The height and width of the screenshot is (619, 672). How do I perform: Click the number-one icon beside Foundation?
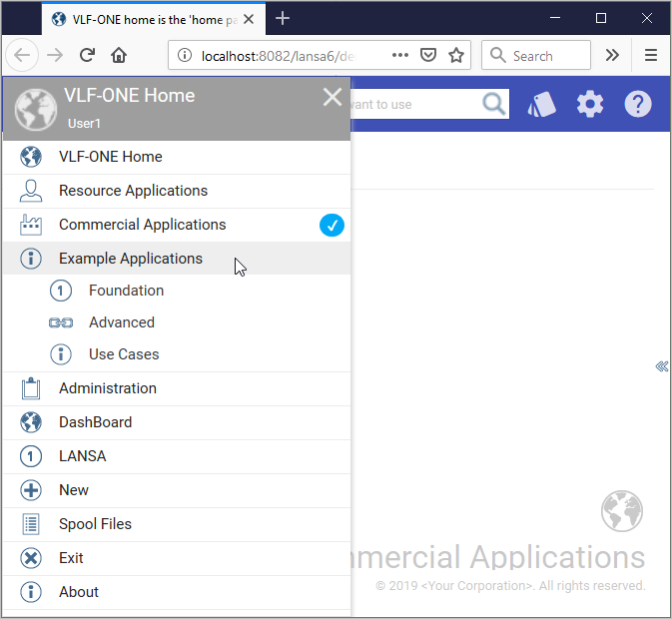[61, 291]
